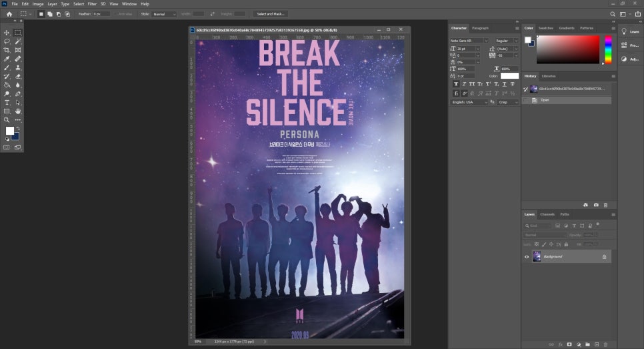
Task: Select the Magic Wand tool
Action: click(17, 41)
